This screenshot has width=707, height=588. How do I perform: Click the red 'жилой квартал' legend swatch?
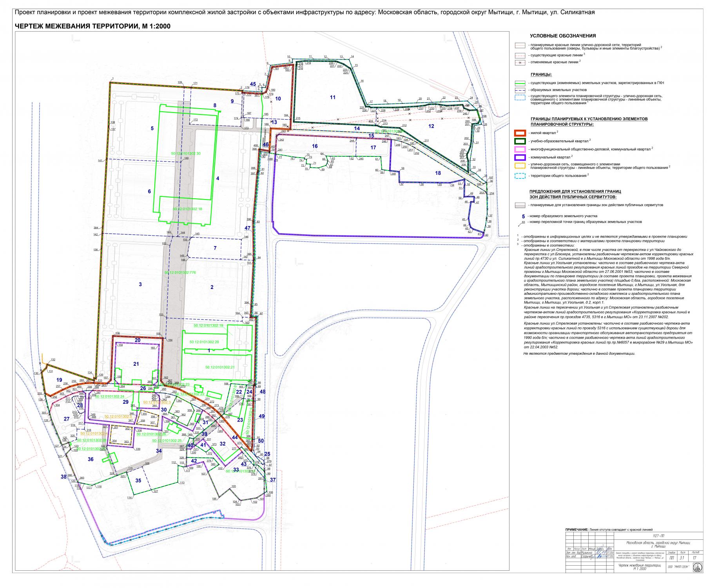520,133
